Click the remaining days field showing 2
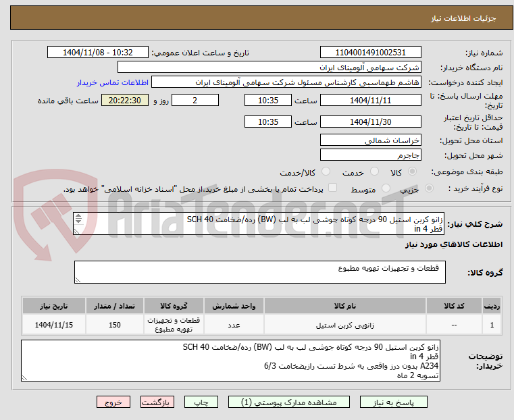The height and width of the screenshot is (420, 514). tap(195, 100)
